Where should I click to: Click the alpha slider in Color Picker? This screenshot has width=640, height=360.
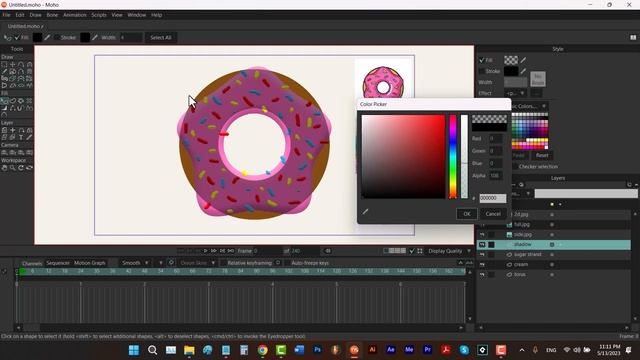pos(464,157)
